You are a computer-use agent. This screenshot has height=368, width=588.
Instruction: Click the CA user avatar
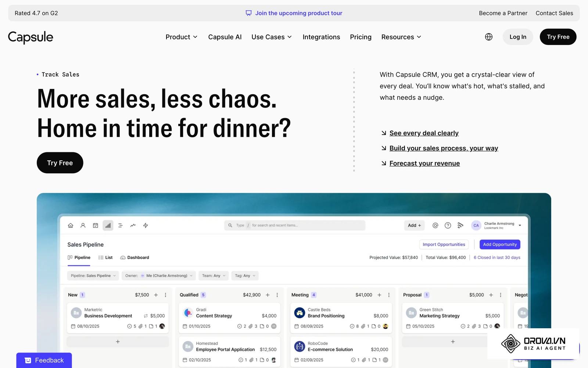tap(476, 226)
